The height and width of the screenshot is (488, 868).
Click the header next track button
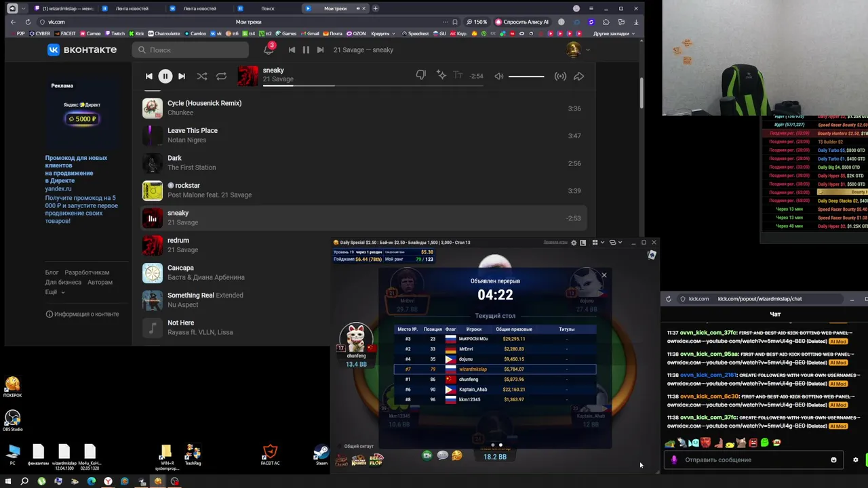320,49
